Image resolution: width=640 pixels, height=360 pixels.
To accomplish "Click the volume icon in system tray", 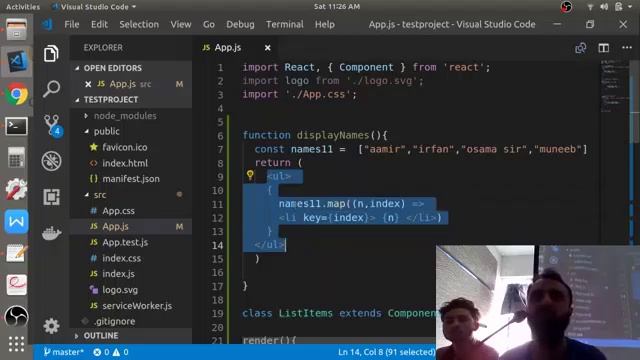I will point(604,7).
